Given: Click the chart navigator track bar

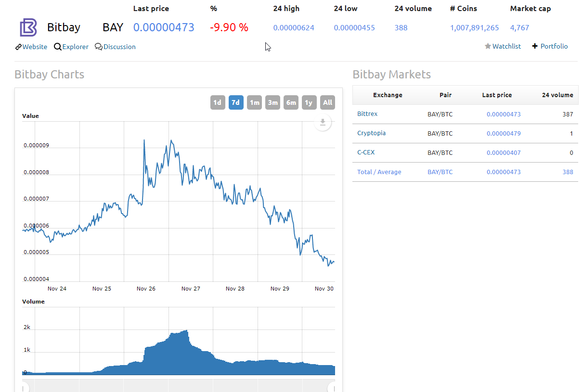Looking at the screenshot, I should tap(179, 386).
